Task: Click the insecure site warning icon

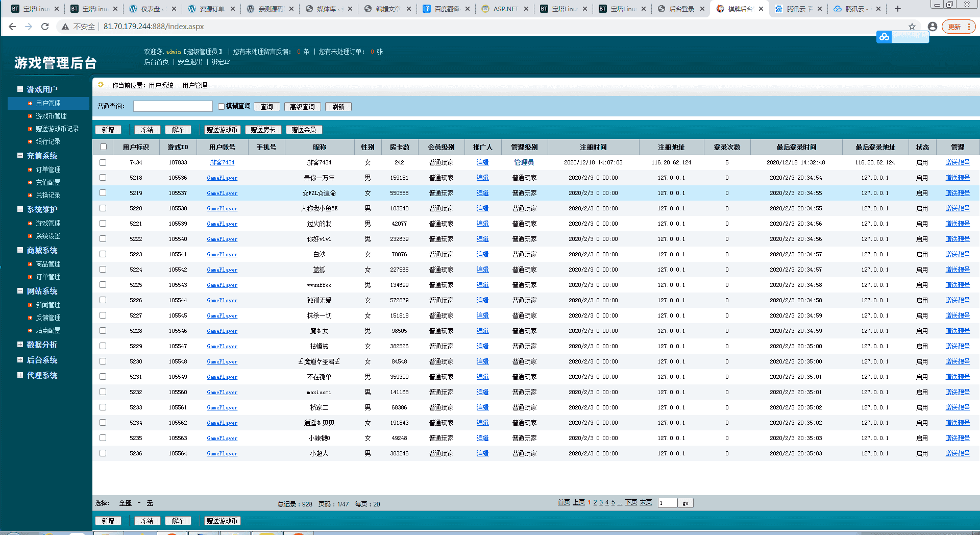Action: click(65, 27)
